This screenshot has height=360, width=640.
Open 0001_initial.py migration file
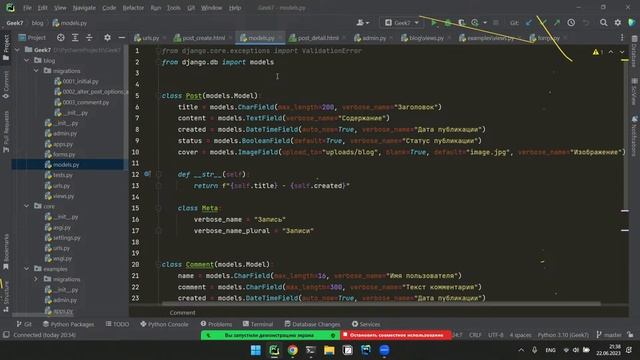(76, 81)
